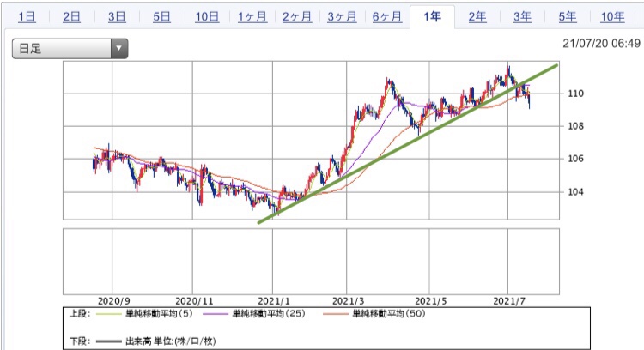The width and height of the screenshot is (644, 350).
Task: Click the 2021/7 date axis label
Action: (x=509, y=301)
